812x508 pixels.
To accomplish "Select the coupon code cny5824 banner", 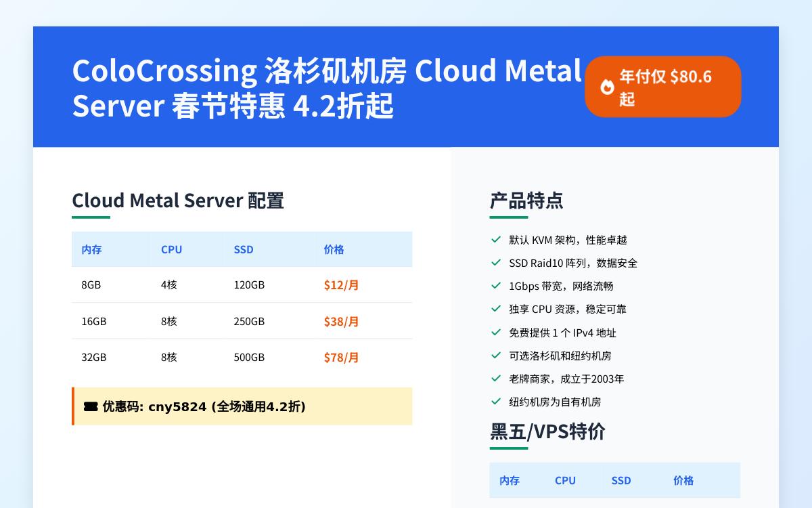I will pos(242,406).
